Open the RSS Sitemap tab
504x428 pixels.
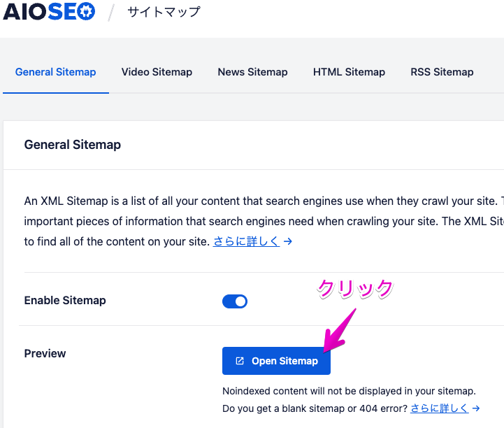pos(442,72)
